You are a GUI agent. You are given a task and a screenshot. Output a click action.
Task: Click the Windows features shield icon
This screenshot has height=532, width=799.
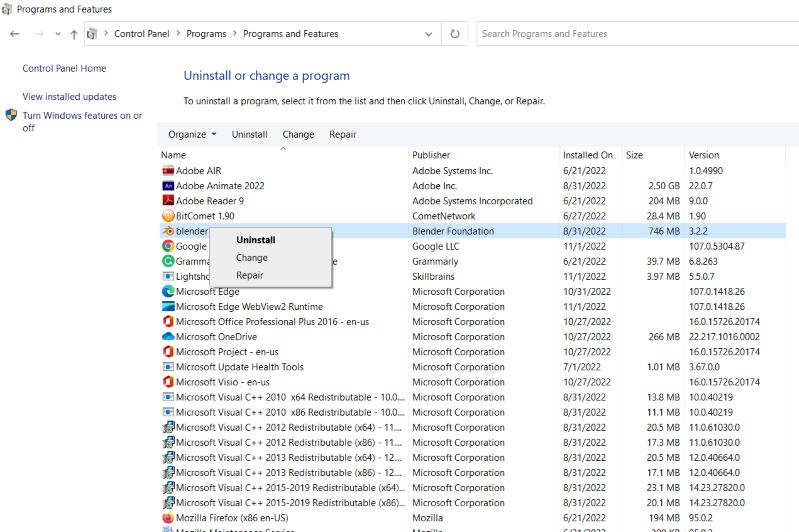pyautogui.click(x=11, y=115)
